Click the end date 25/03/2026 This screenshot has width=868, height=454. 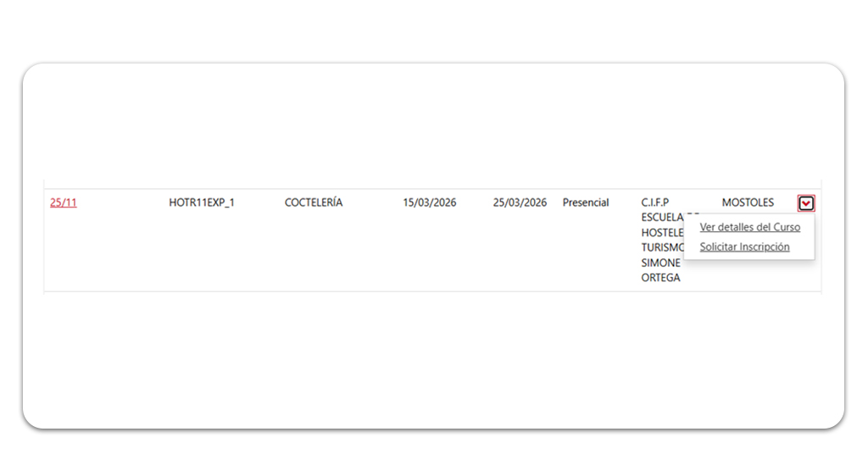click(520, 202)
